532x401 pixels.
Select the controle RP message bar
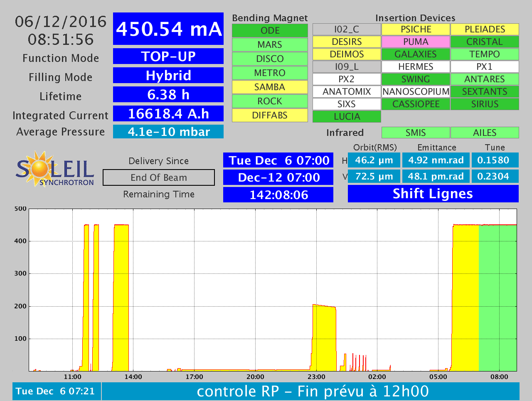pyautogui.click(x=311, y=391)
